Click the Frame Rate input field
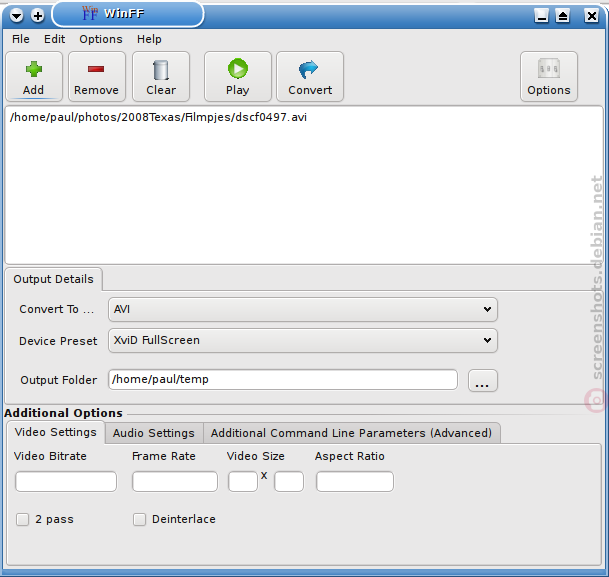This screenshot has width=609, height=577. pyautogui.click(x=175, y=481)
